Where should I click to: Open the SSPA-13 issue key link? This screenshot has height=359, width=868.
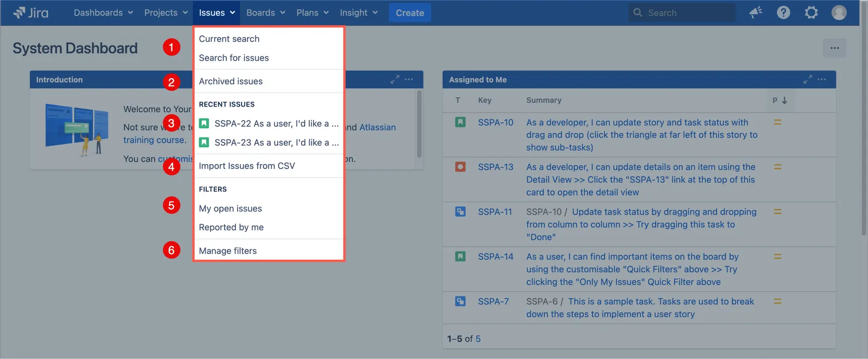pos(495,167)
